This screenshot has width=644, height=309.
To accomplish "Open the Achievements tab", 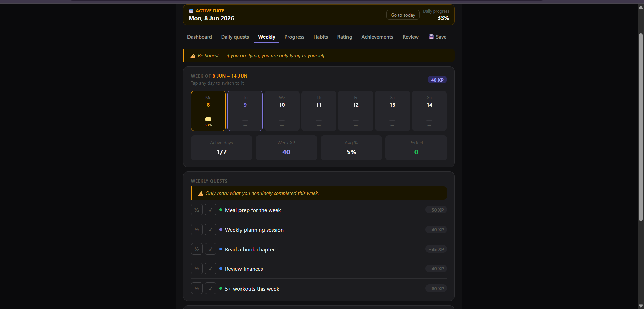I will point(377,37).
